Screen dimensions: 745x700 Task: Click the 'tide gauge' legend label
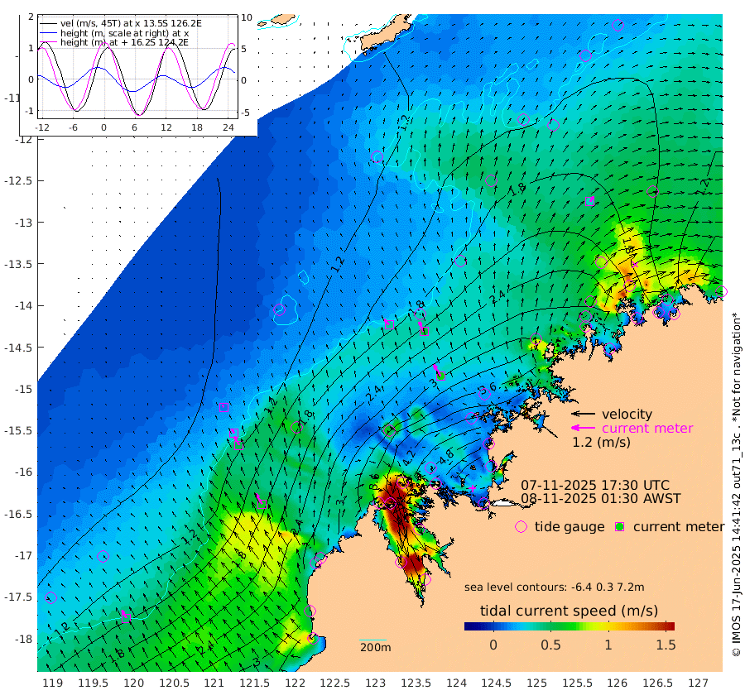click(570, 527)
